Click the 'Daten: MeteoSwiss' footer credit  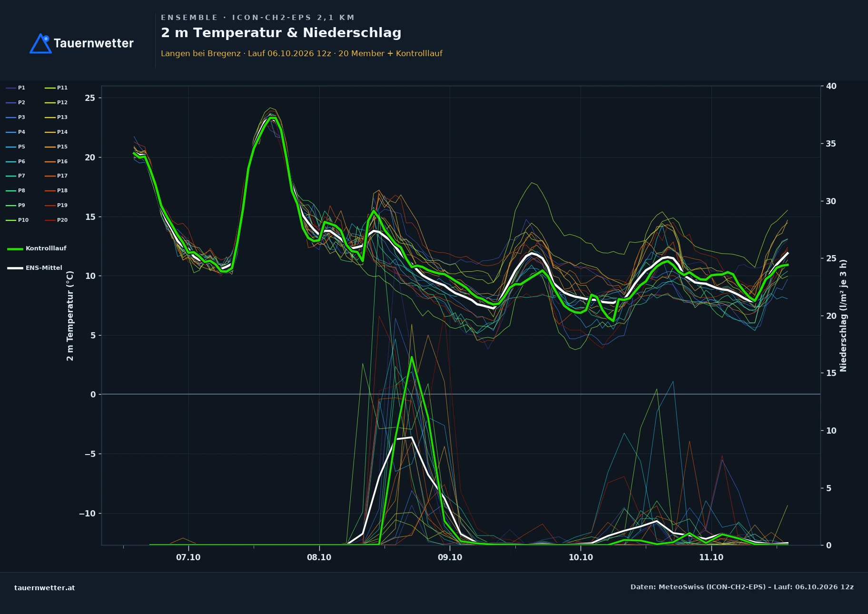(742, 587)
